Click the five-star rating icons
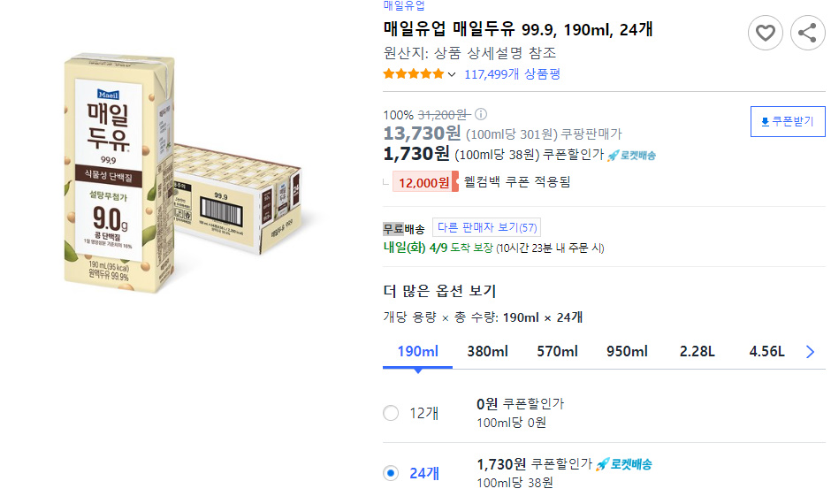Image resolution: width=831 pixels, height=504 pixels. click(x=414, y=74)
